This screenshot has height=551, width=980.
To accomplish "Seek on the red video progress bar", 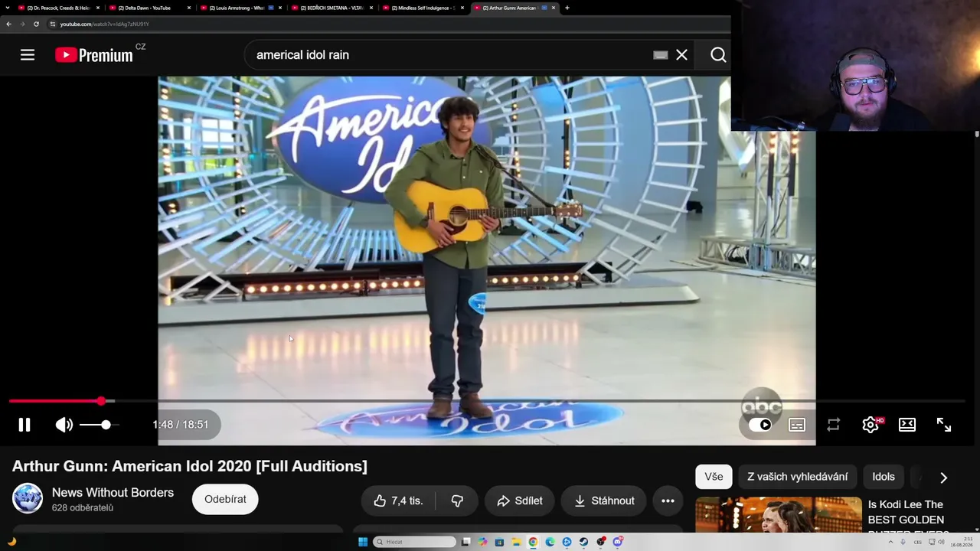I will coord(487,401).
